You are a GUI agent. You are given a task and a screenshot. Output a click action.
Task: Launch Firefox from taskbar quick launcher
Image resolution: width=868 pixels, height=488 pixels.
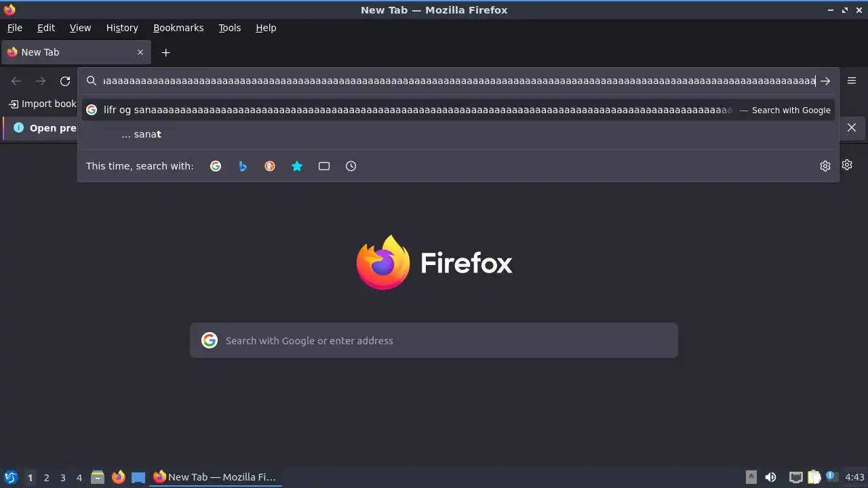click(118, 477)
